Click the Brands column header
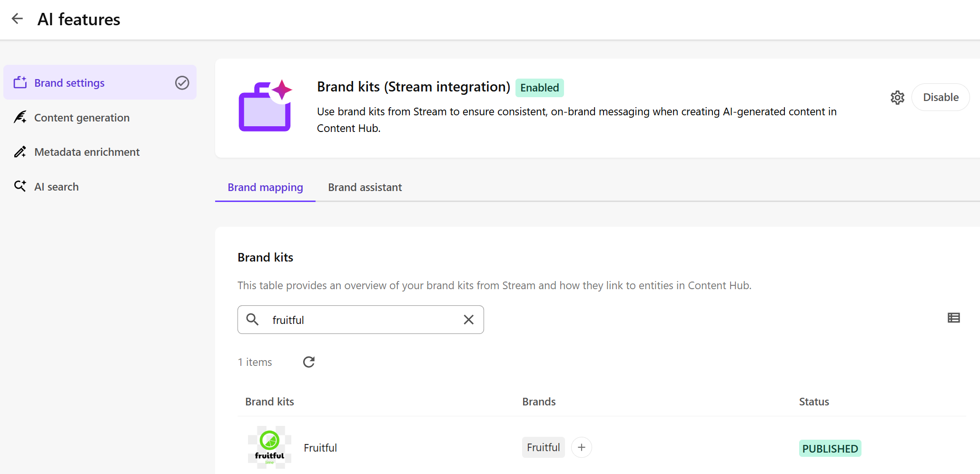The width and height of the screenshot is (980, 474). 539,402
